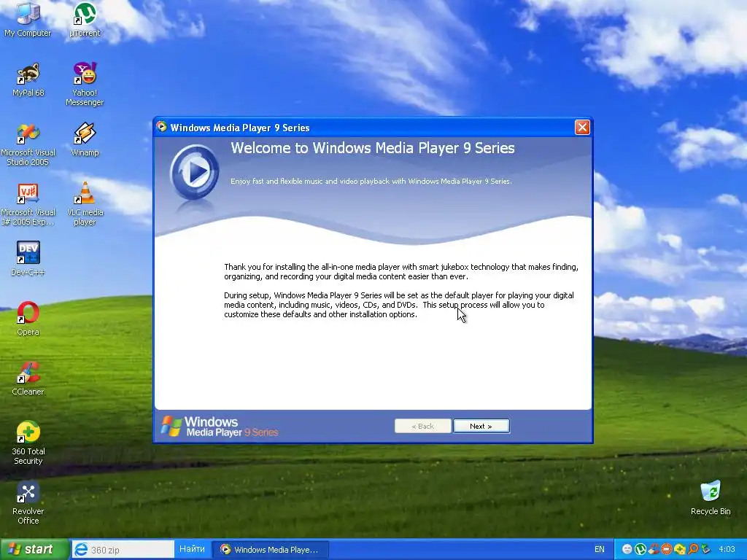747x560 pixels.
Task: Click the 360 Total Security tray icon
Action: (x=680, y=549)
